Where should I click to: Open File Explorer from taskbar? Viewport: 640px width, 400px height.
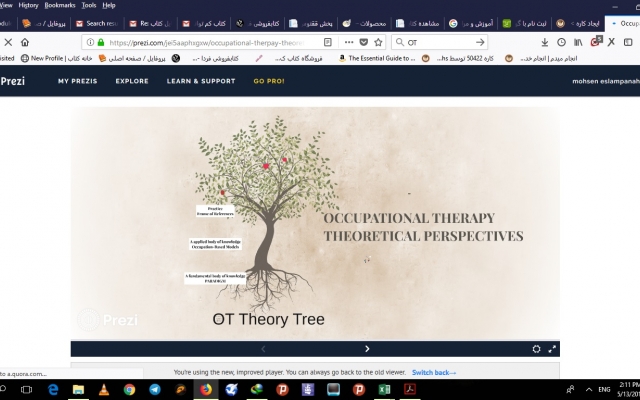78,389
